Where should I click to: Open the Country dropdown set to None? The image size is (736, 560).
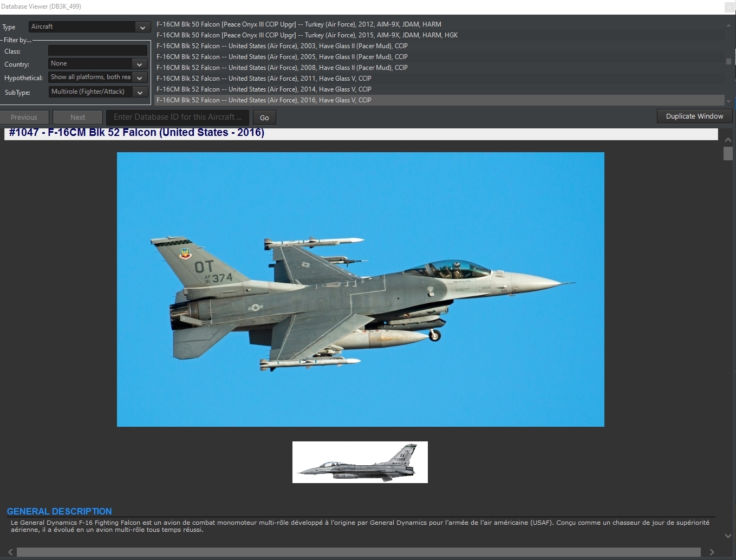98,64
